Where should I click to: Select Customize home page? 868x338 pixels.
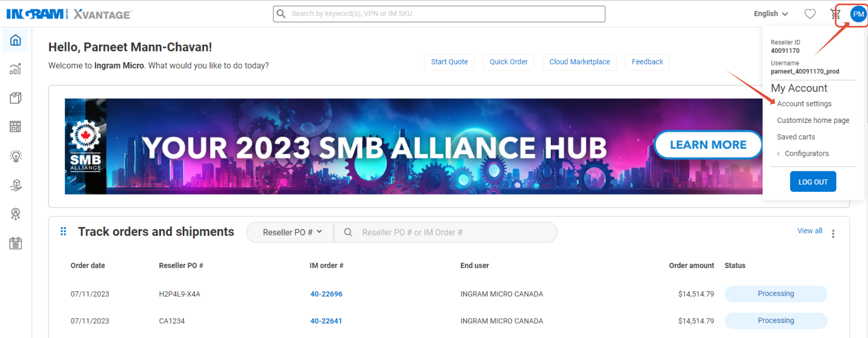813,120
